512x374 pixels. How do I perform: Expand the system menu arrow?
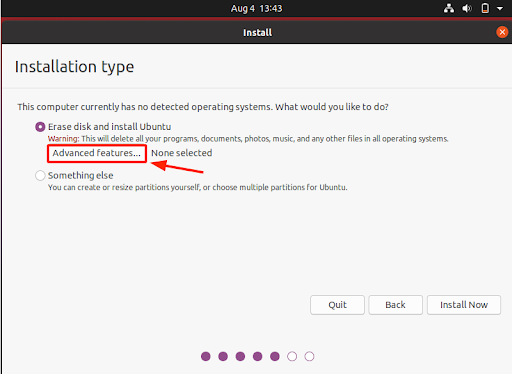coord(500,9)
